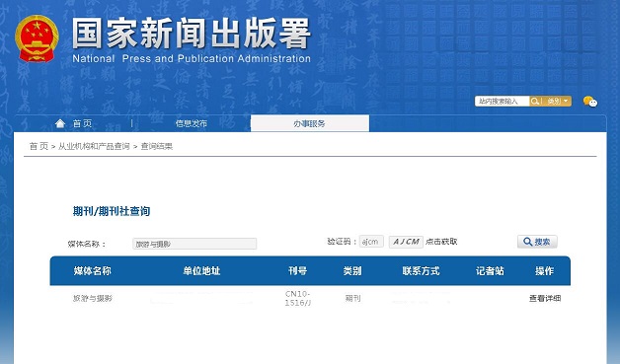Open the 类别 dropdown in site search
Screen dimensions: 620x364
[x=558, y=102]
